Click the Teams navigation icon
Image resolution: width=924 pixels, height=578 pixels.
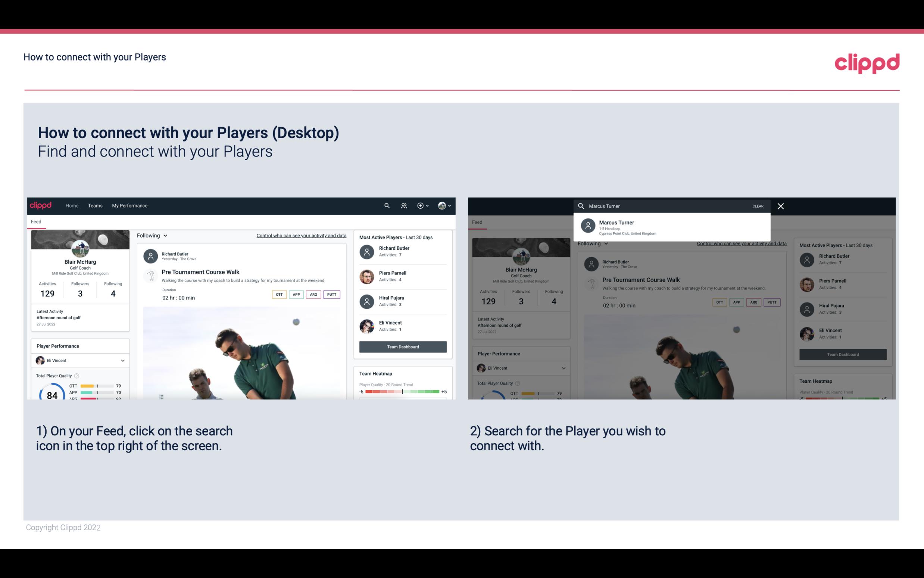click(x=94, y=206)
